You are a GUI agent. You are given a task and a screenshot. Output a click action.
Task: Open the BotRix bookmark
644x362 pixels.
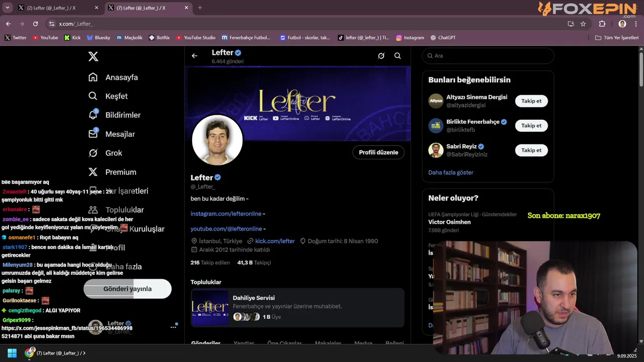(159, 38)
